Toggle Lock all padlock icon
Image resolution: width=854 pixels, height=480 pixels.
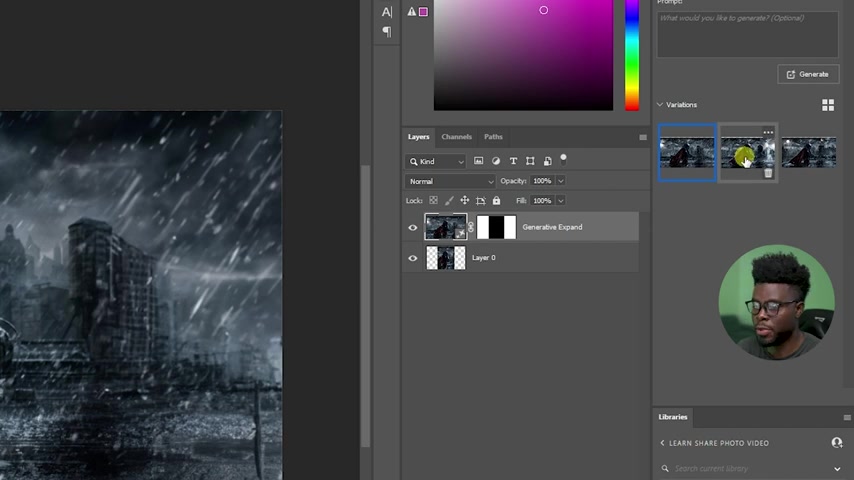[x=496, y=200]
